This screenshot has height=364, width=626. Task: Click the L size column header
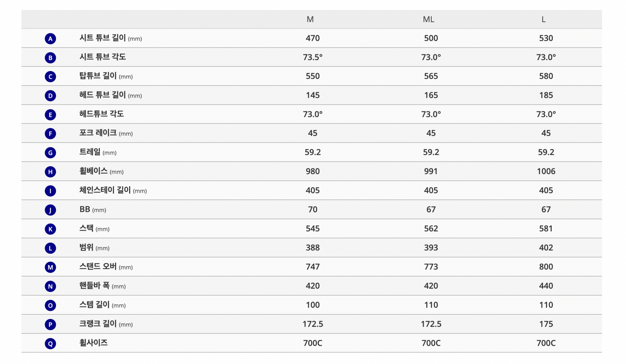pos(544,20)
